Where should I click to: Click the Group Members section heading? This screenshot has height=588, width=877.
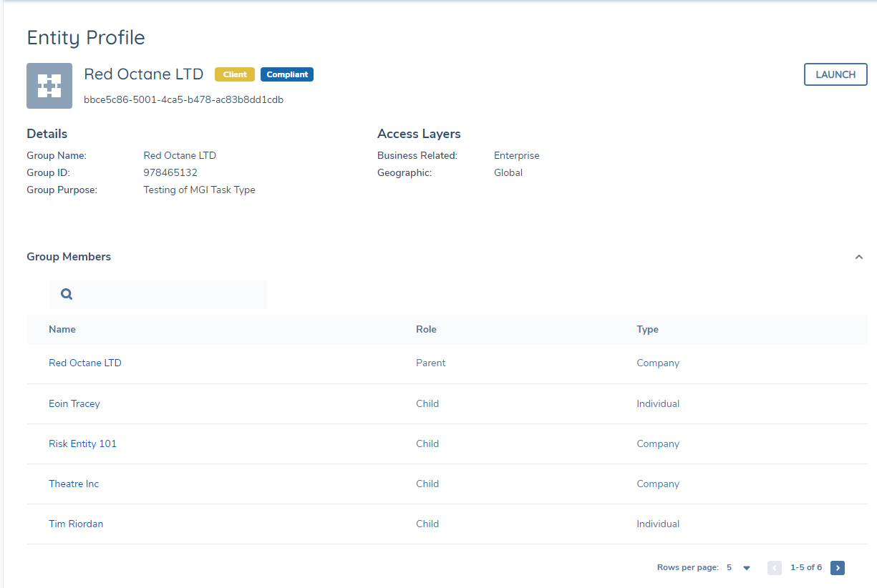coord(69,257)
